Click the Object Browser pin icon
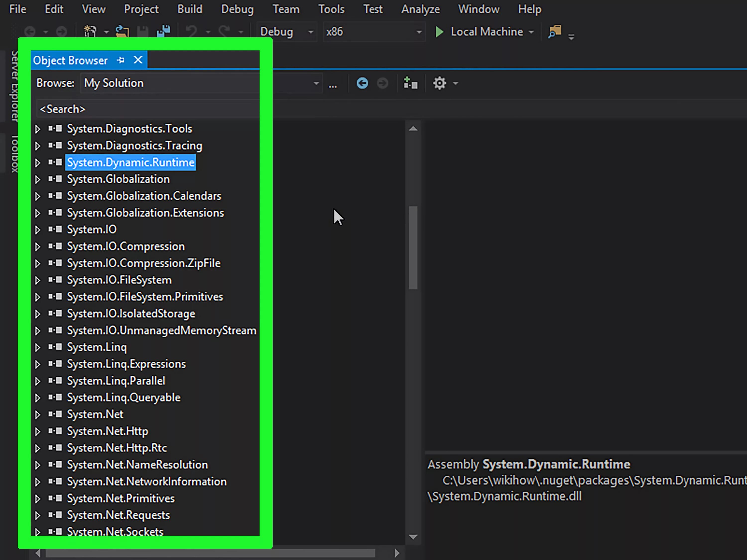 click(x=120, y=60)
